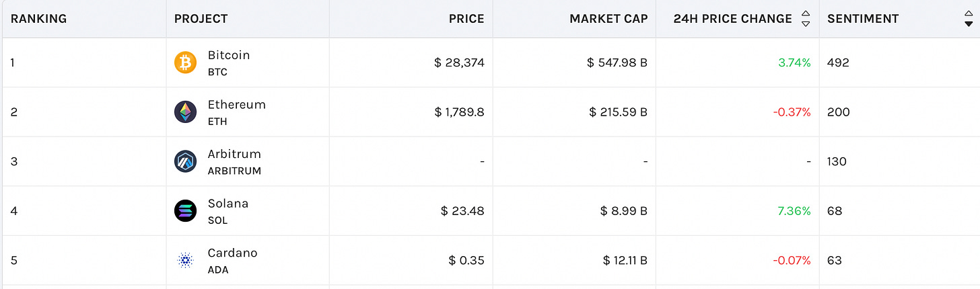This screenshot has height=289, width=980.
Task: Click the PROJECT column header
Action: (x=201, y=19)
